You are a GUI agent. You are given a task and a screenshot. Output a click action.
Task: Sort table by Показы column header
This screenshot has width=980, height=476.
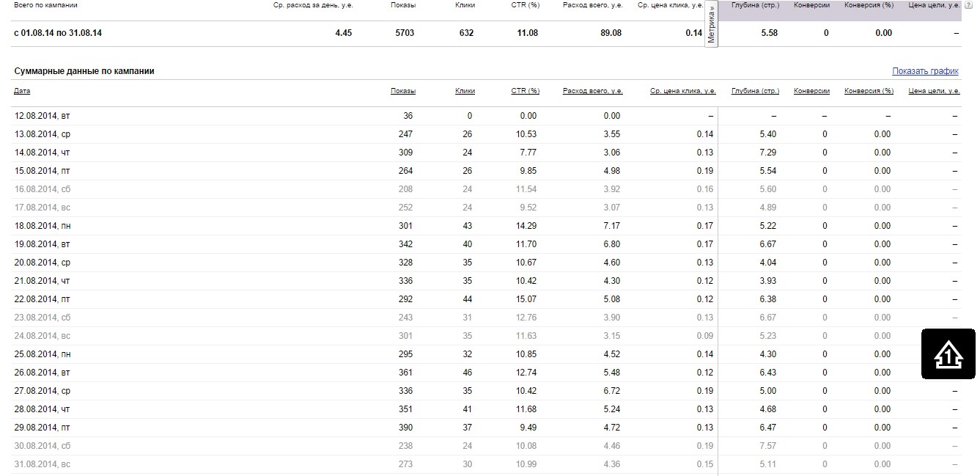(402, 91)
